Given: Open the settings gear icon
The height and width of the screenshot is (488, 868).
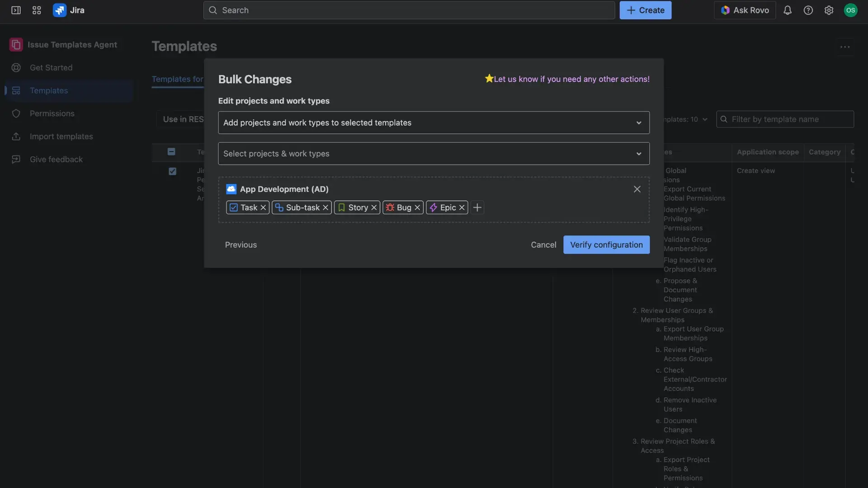Looking at the screenshot, I should pos(829,10).
